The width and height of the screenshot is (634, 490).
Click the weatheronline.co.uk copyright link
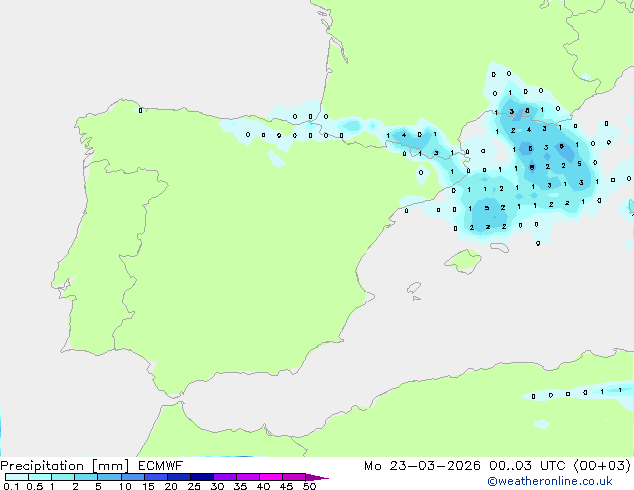point(550,481)
